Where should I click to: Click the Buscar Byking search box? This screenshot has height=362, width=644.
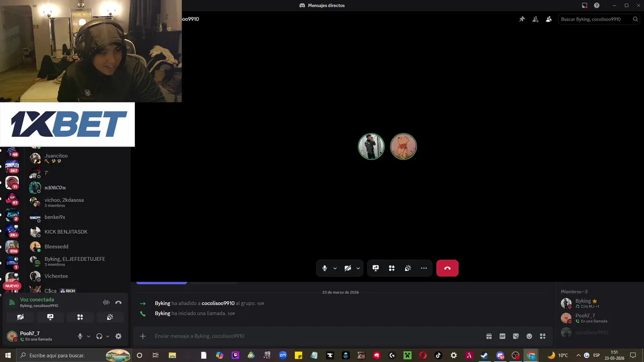click(599, 19)
